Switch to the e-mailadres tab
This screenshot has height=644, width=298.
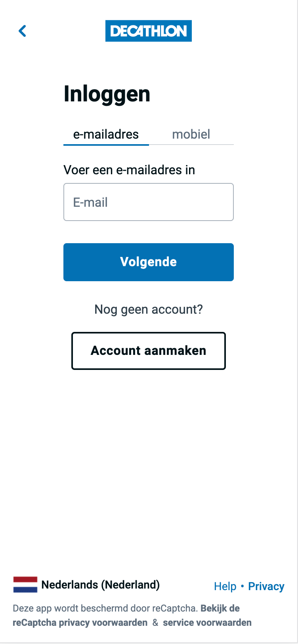point(106,135)
